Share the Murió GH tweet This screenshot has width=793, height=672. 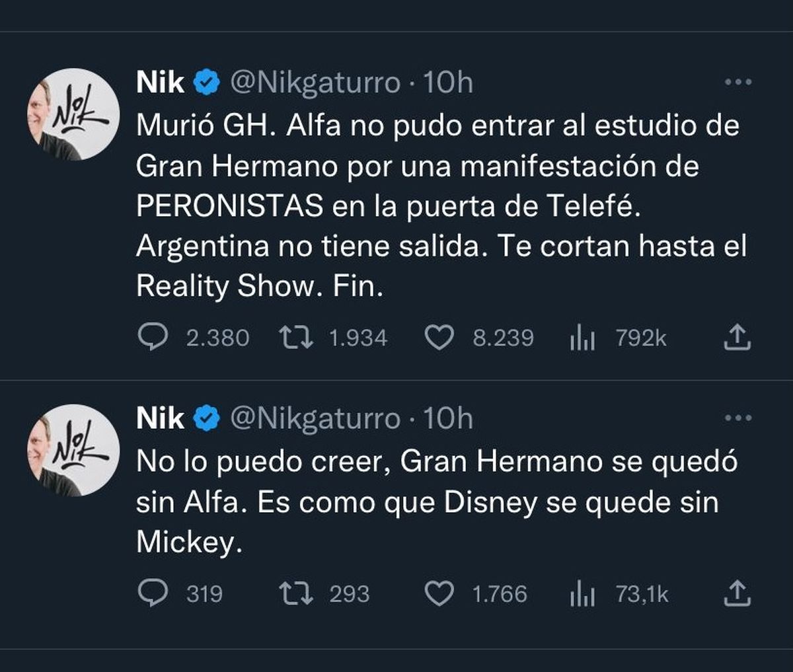737,338
